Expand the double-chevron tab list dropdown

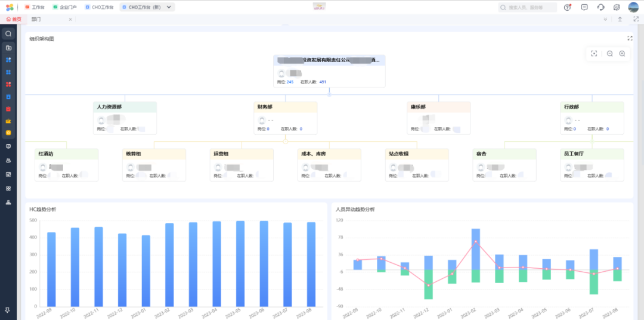click(x=605, y=20)
